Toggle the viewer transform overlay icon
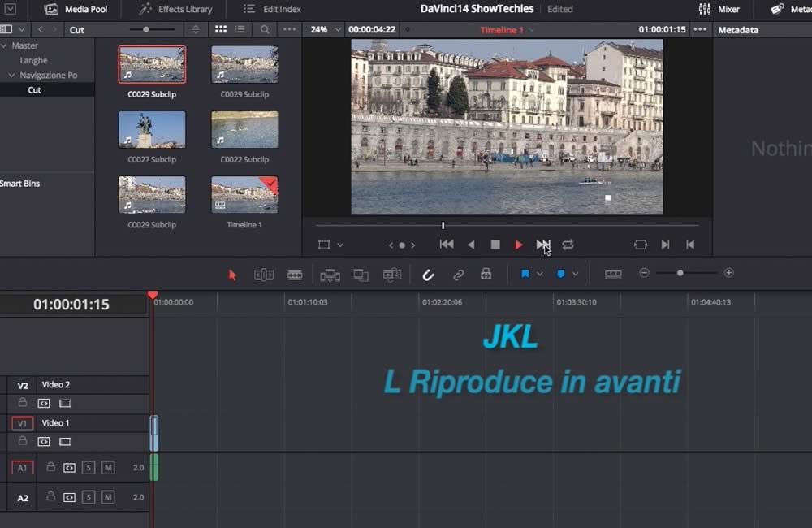The image size is (812, 528). click(324, 245)
